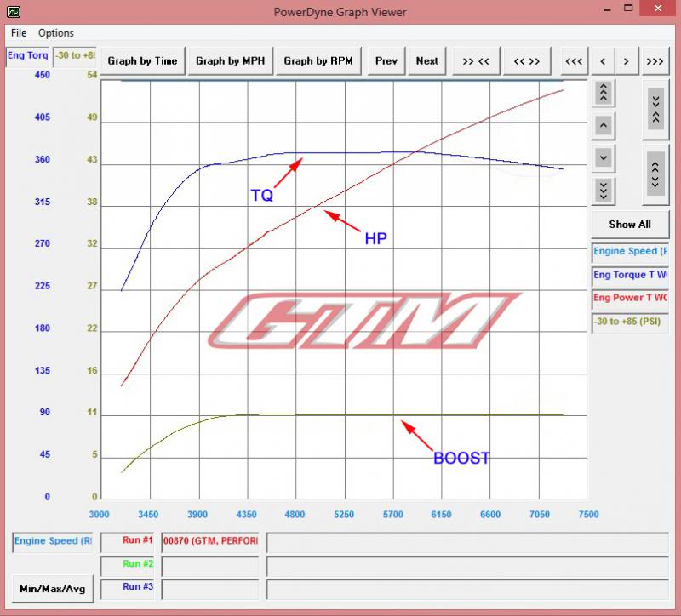Select Graph by RPM view
Viewport: 681px width, 616px height.
click(318, 60)
